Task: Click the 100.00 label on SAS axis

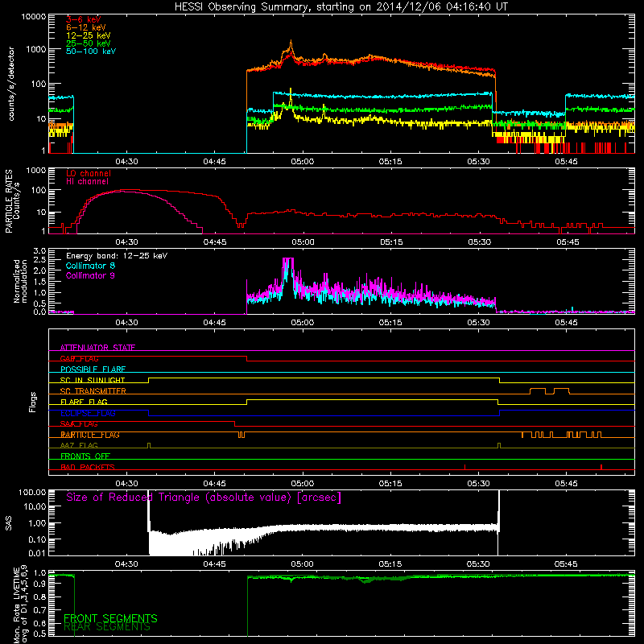Action: pos(32,492)
